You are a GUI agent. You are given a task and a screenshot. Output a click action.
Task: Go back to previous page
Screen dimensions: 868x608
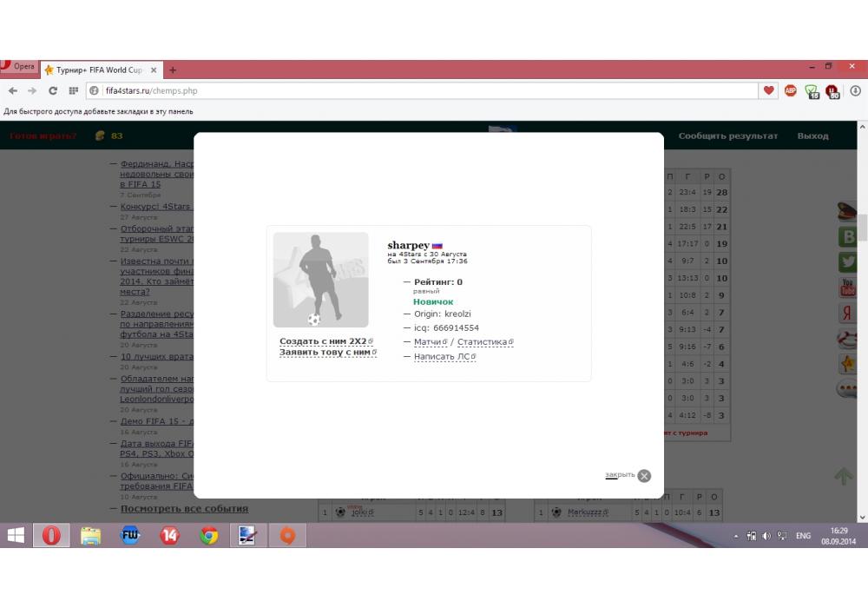[x=13, y=91]
